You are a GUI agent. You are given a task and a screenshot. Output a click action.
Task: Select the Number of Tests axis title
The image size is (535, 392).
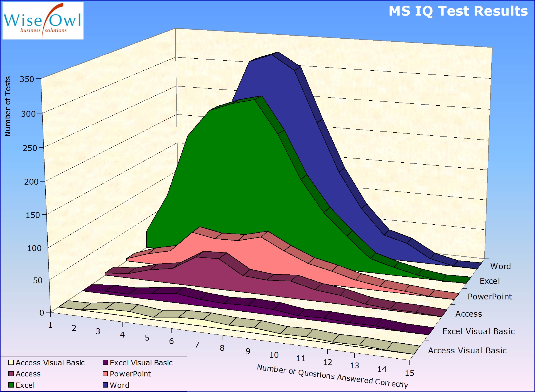pyautogui.click(x=8, y=106)
